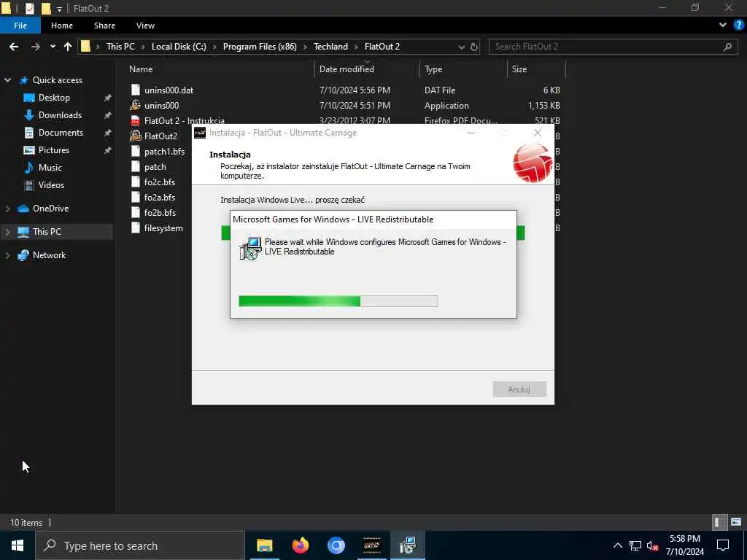This screenshot has width=747, height=560.
Task: Select the fo2c.bfs file
Action: [159, 182]
